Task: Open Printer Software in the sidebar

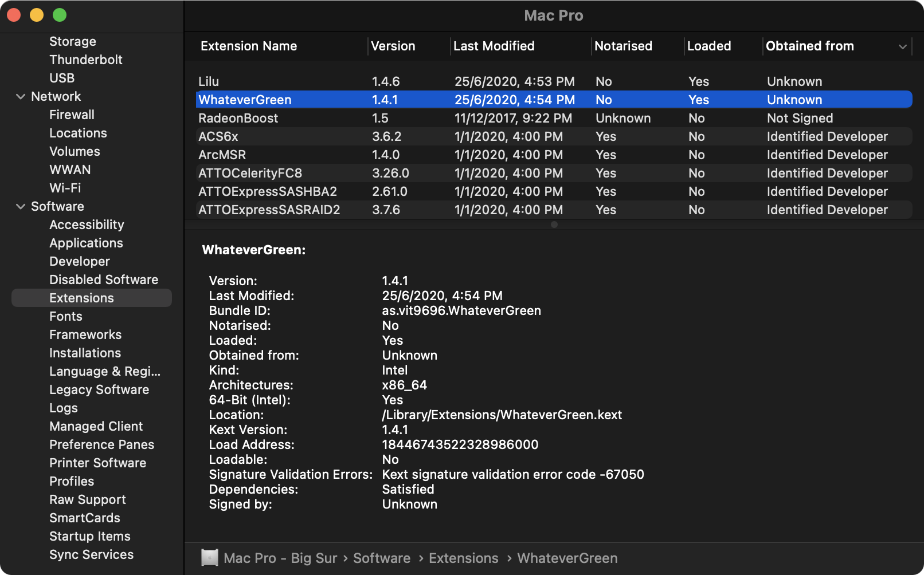Action: [98, 463]
